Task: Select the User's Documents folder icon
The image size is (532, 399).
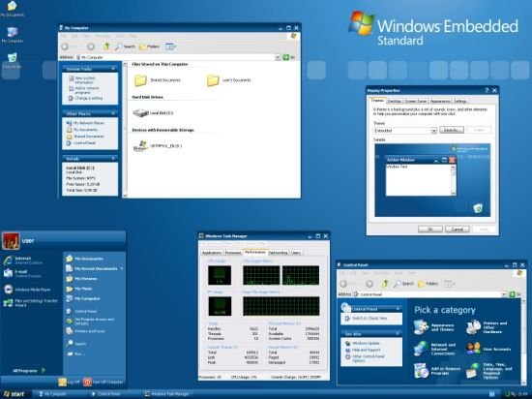Action: point(213,80)
